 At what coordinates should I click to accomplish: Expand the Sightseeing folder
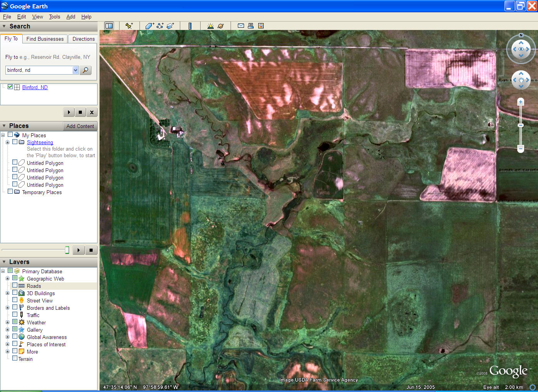tap(7, 142)
